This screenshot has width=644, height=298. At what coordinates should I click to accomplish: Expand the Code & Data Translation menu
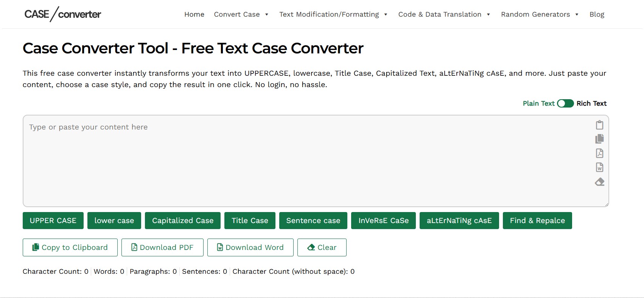click(444, 14)
